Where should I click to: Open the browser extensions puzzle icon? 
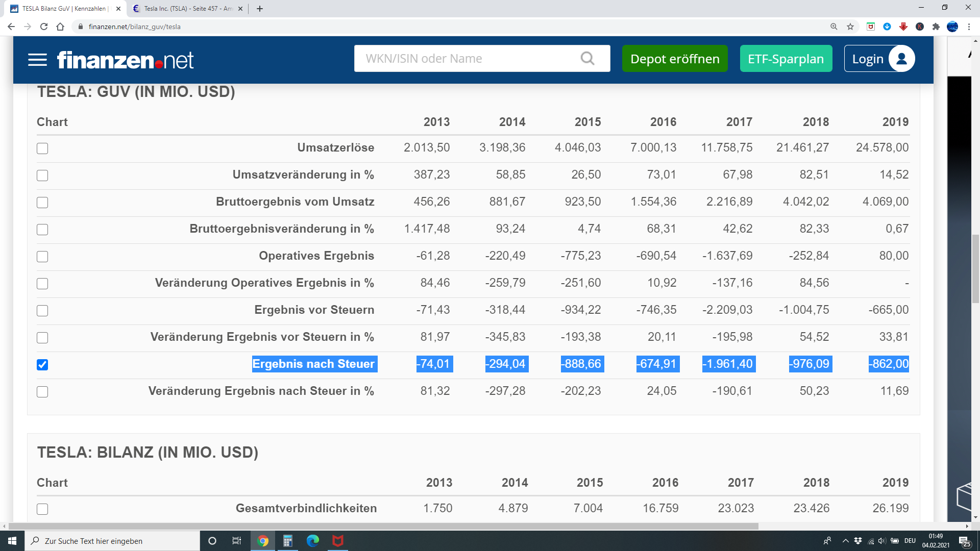coord(936,27)
